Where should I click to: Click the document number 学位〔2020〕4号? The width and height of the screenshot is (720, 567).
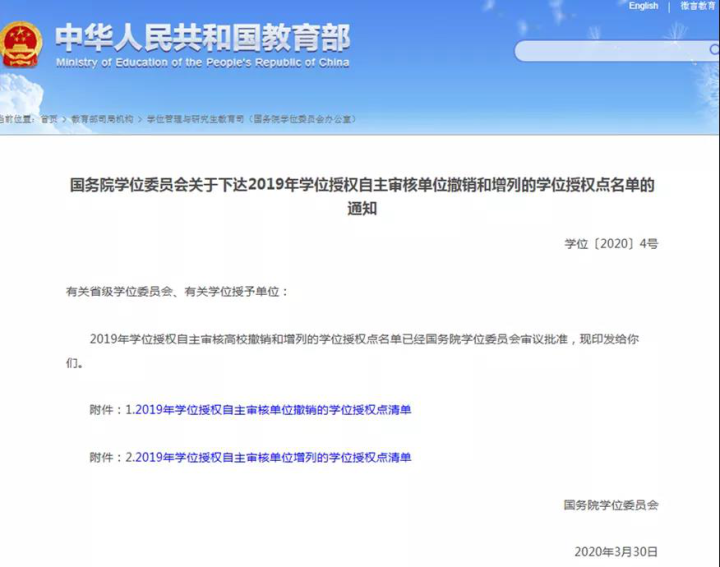coord(611,244)
